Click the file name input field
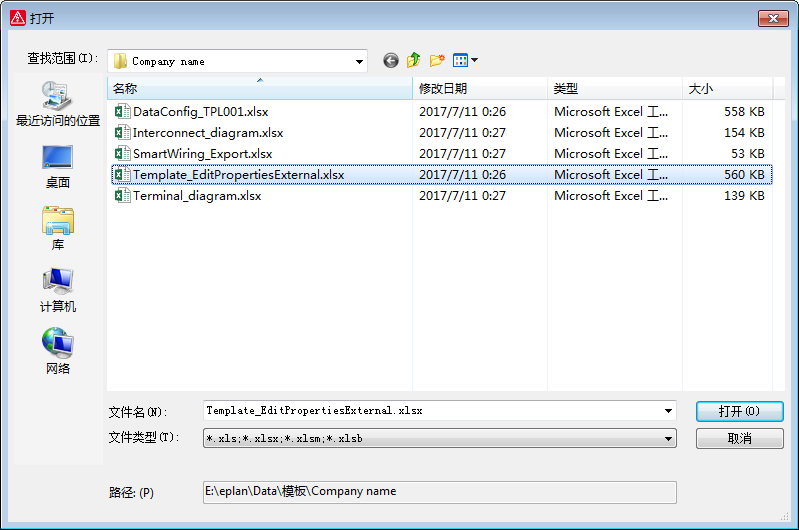Screen dimensions: 799x530 430,411
